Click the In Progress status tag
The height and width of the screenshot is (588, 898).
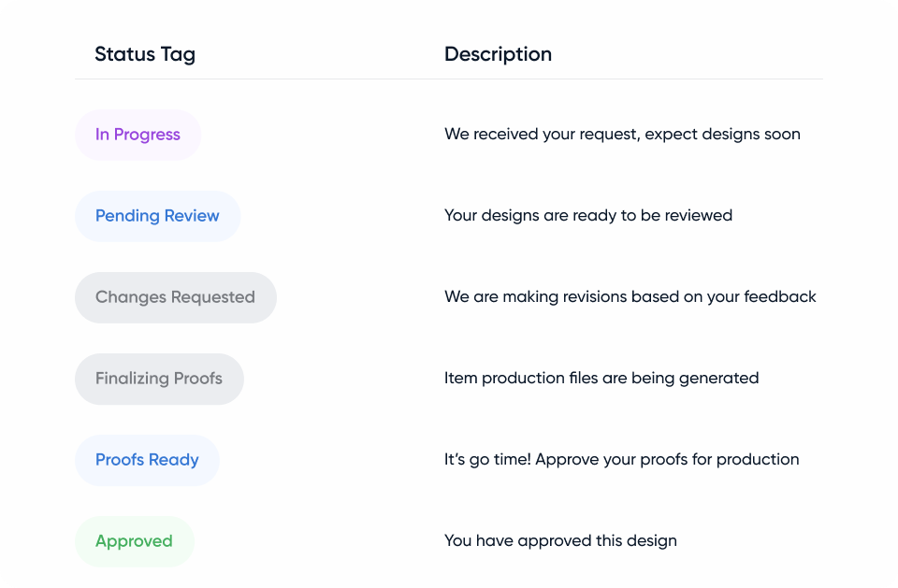pos(138,135)
